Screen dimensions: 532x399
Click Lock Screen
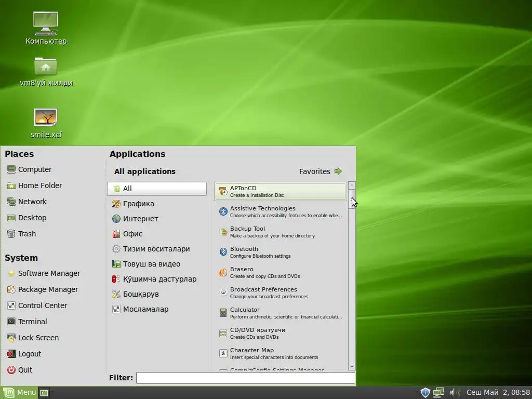pos(33,338)
